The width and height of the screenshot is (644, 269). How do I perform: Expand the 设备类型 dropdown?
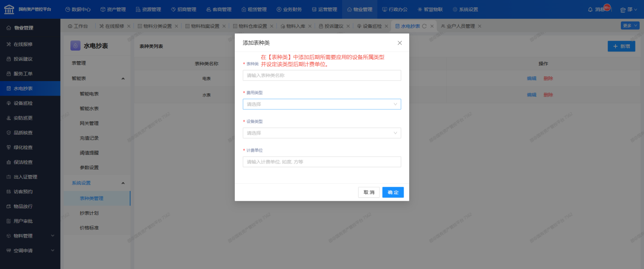click(322, 133)
